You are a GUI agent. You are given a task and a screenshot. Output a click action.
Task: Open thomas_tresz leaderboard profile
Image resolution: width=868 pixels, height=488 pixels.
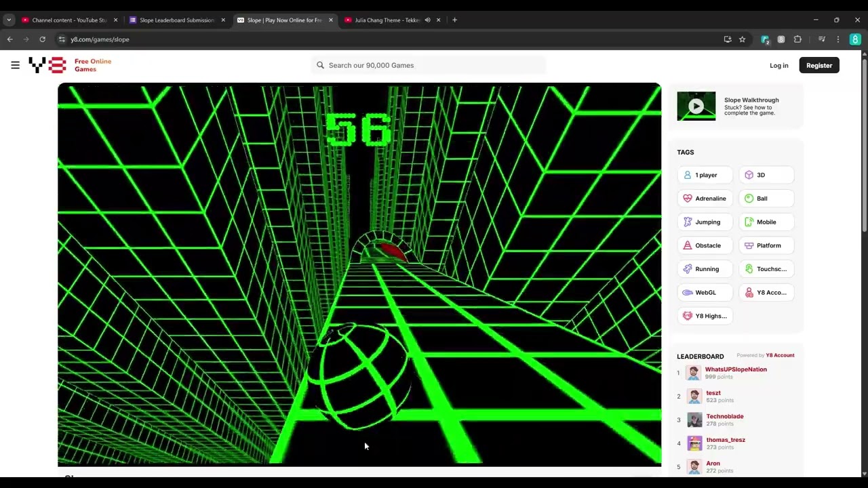[726, 440]
